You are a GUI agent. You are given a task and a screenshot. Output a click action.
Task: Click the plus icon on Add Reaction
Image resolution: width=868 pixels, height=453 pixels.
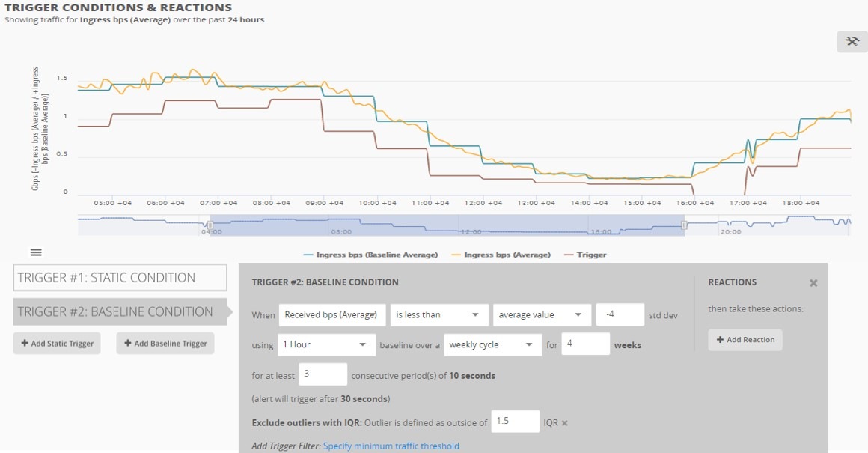click(x=720, y=339)
